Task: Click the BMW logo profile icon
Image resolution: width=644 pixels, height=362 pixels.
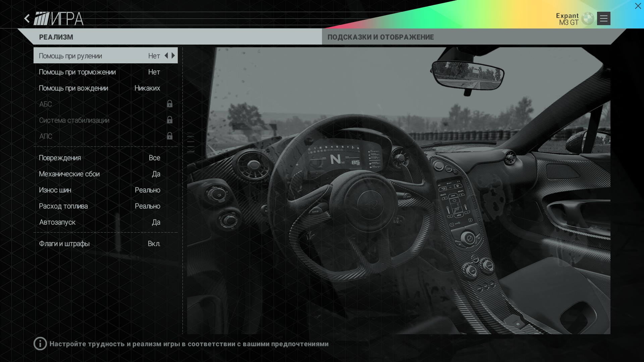Action: [x=588, y=19]
